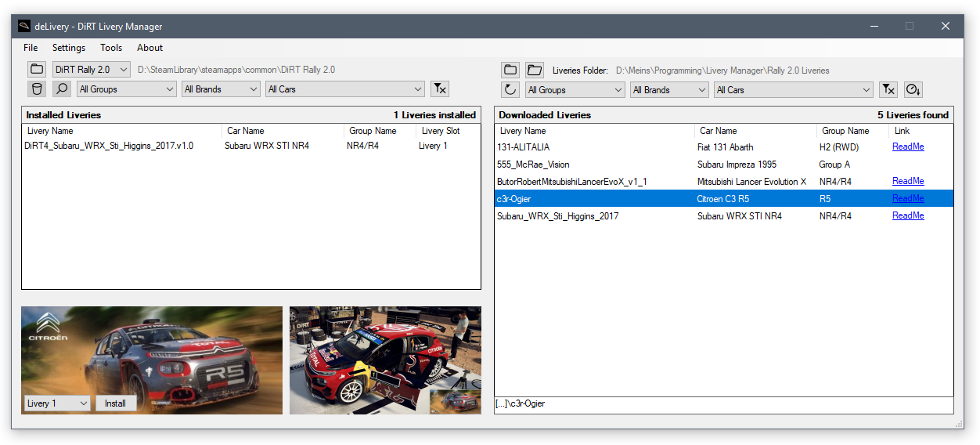Click the installed Livery 1 slot cell
The width and height of the screenshot is (980, 445).
tap(433, 146)
